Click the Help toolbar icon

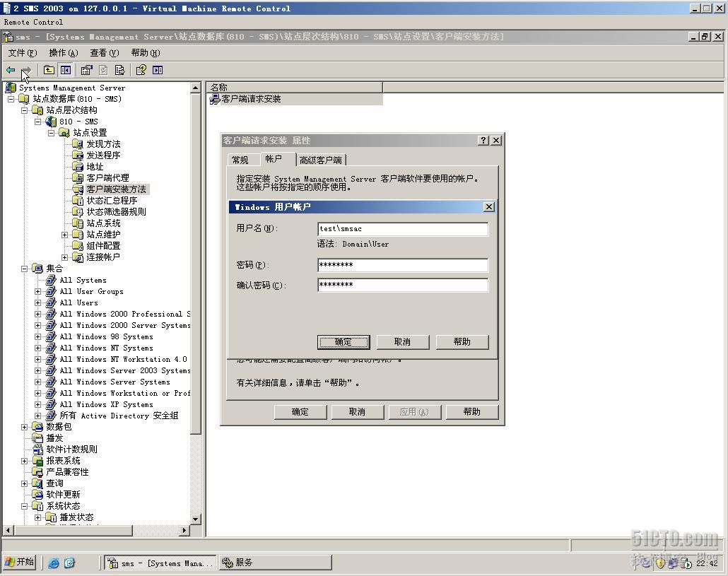[x=141, y=70]
